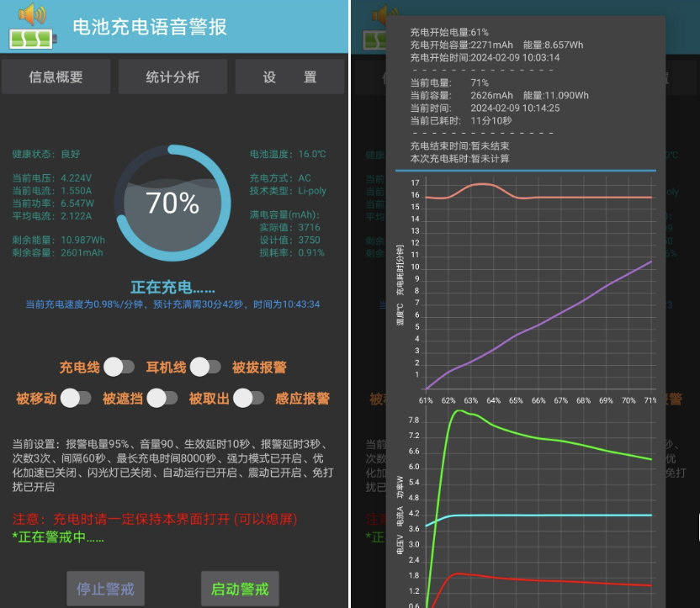Tap the 充电开始电量 61% info line
Image resolution: width=700 pixels, height=608 pixels.
pyautogui.click(x=449, y=32)
